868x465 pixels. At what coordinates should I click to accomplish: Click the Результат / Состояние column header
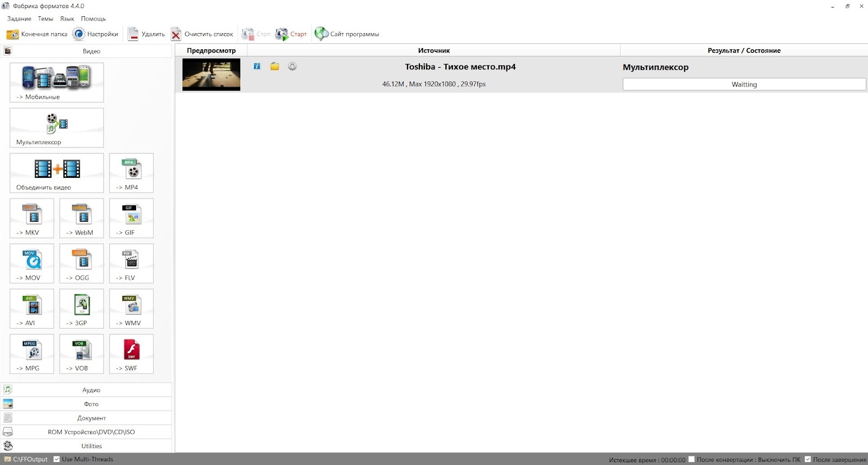pos(744,50)
